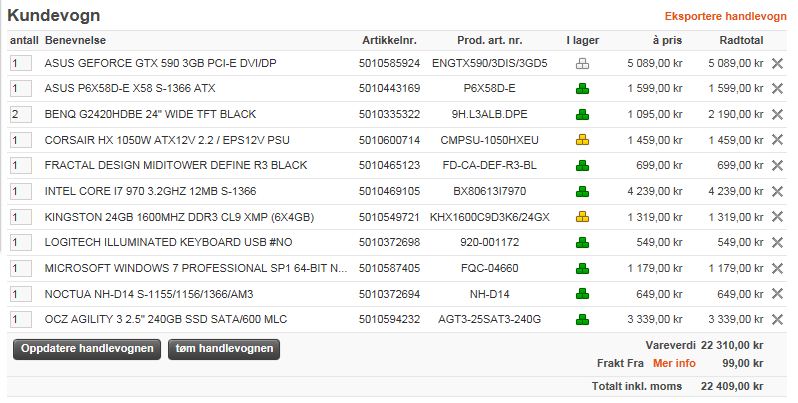Click green stock icon for BENQ G2420HDBE

pos(582,114)
